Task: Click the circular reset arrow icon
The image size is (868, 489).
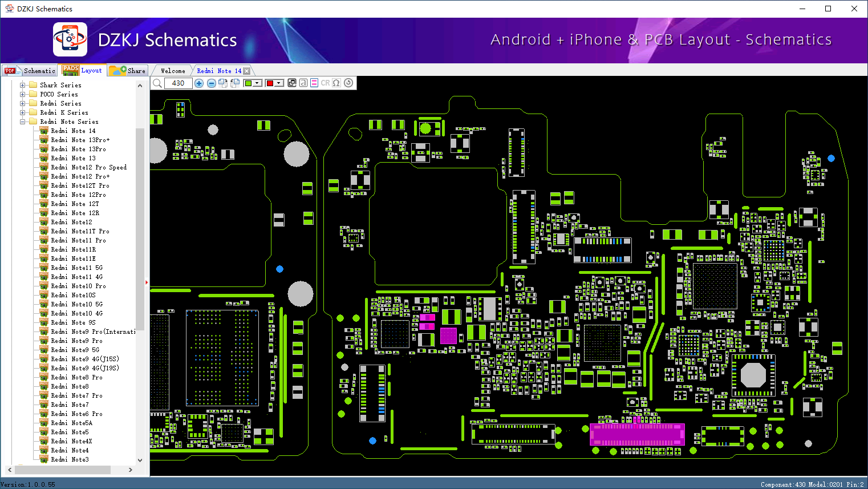Action: pyautogui.click(x=348, y=83)
